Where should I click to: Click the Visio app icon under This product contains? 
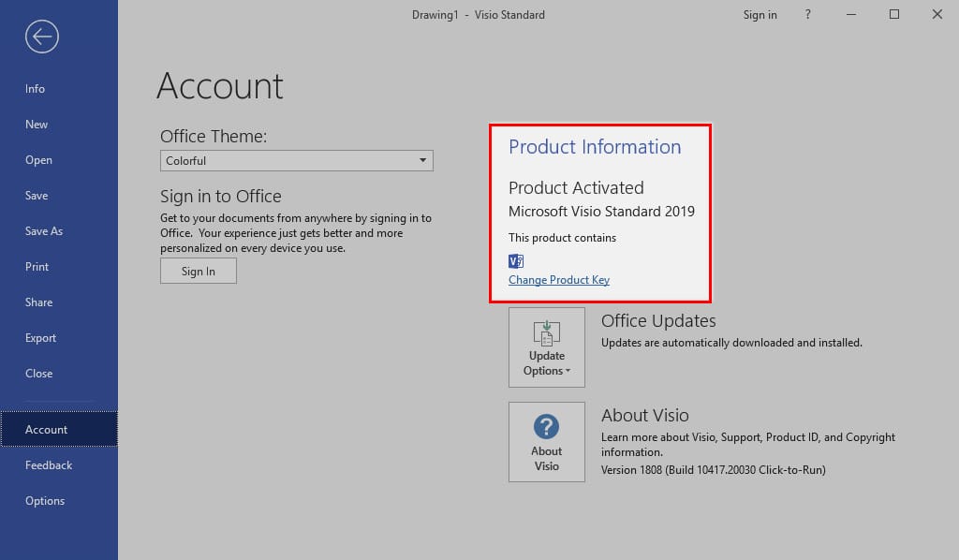point(516,261)
